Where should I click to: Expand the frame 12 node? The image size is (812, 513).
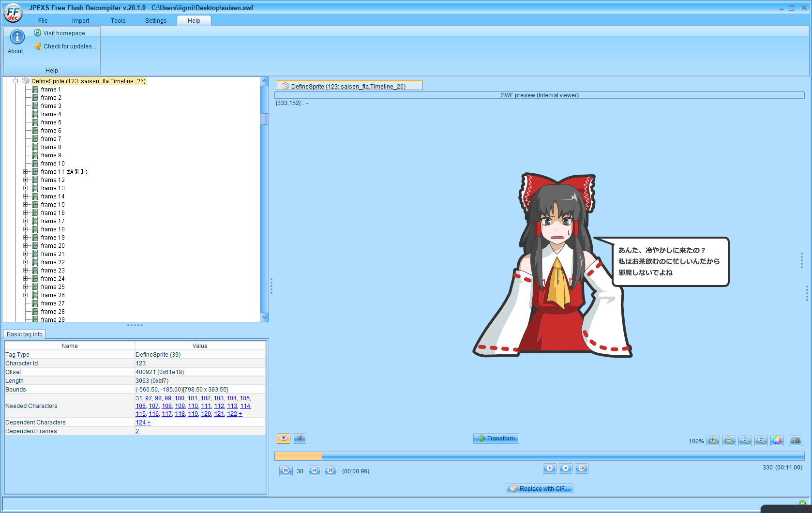[x=26, y=180]
